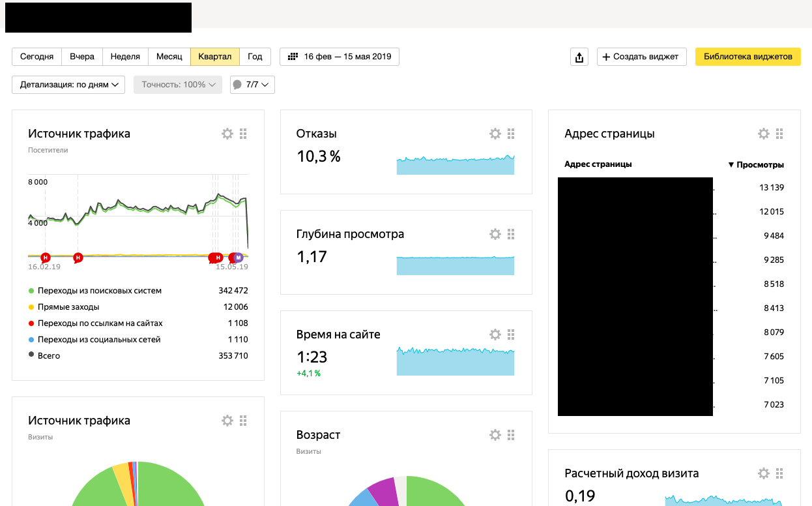The width and height of the screenshot is (812, 506).
Task: Open Детализация: по дням dropdown
Action: click(68, 85)
